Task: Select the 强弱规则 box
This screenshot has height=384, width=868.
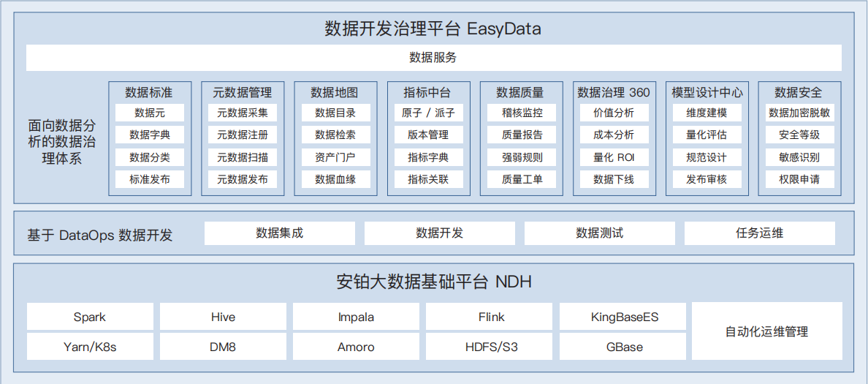Action: tap(522, 157)
